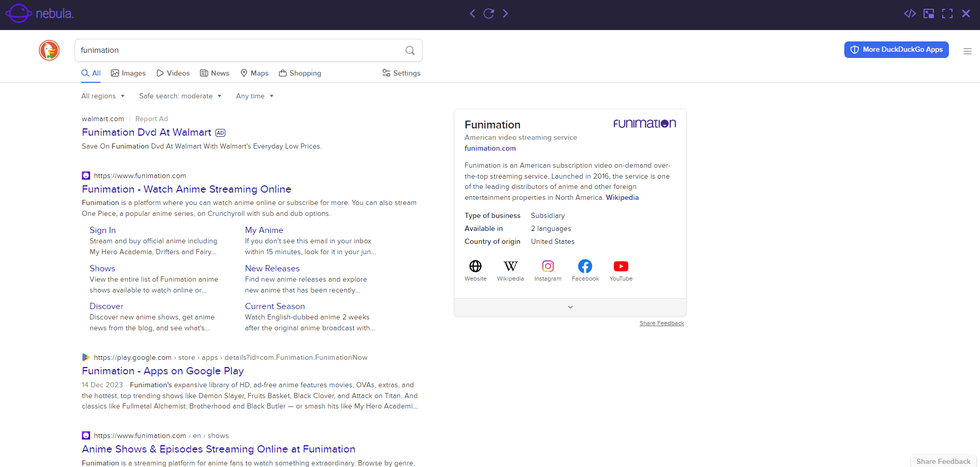The height and width of the screenshot is (467, 980).
Task: Expand the info panel with chevron down
Action: (x=570, y=307)
